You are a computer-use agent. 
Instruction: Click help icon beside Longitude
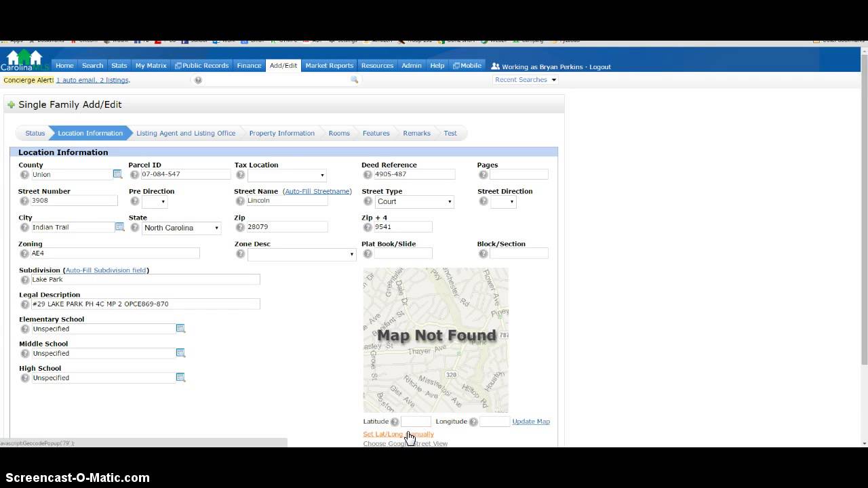pos(473,422)
